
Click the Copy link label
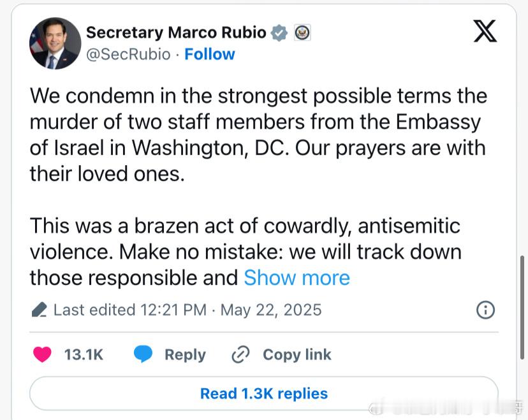click(297, 355)
